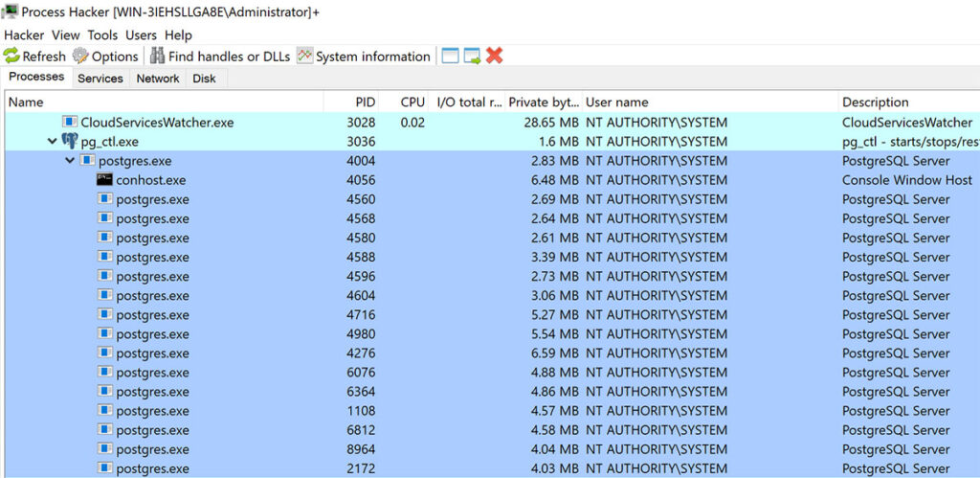The image size is (980, 478).
Task: Select postgres.exe with PID 4980
Action: 493,334
